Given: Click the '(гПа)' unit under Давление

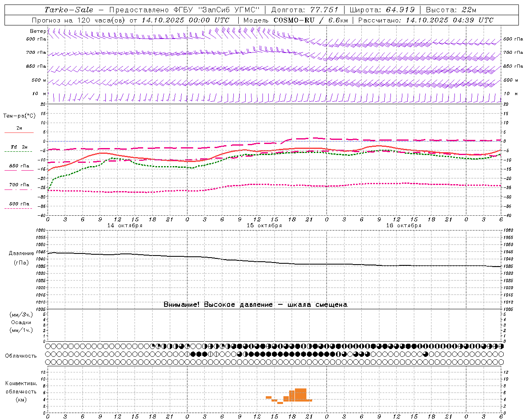Looking at the screenshot, I should (21, 262).
